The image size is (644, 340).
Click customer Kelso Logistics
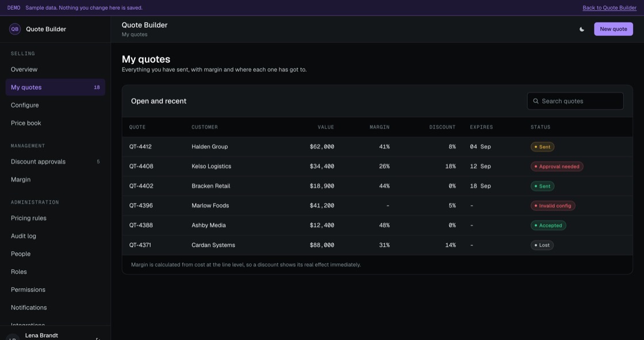pyautogui.click(x=211, y=166)
